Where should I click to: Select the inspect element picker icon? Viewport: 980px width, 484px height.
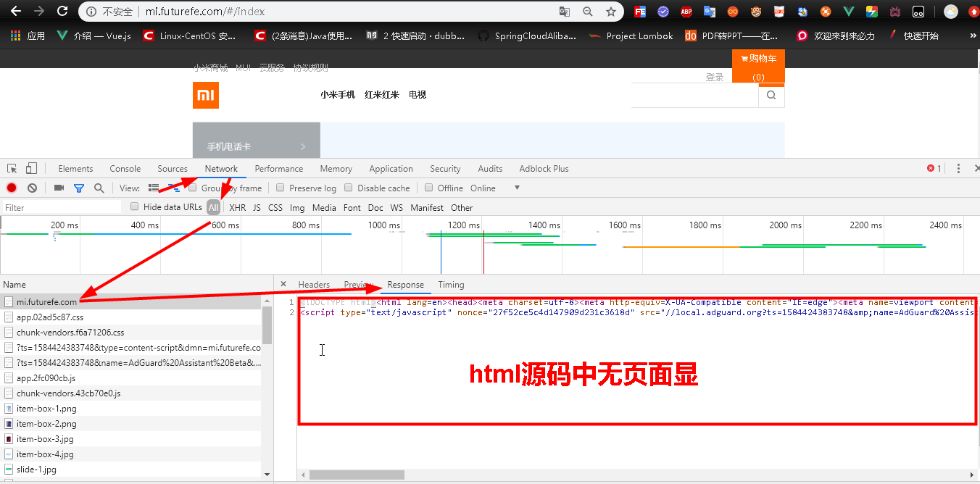tap(12, 168)
